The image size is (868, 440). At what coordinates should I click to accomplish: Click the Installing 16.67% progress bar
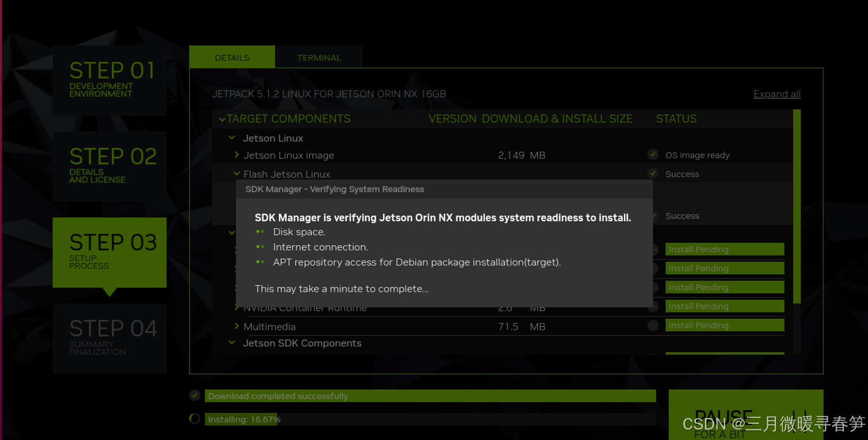coord(430,419)
